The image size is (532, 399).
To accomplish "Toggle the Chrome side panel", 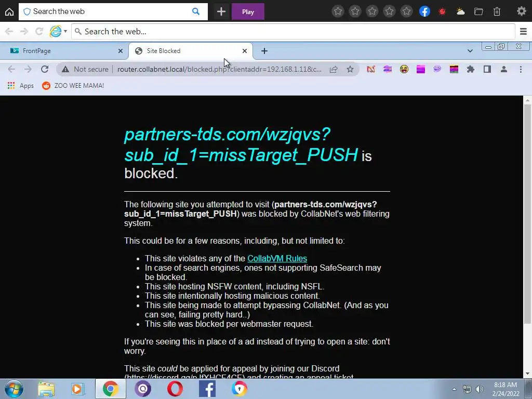I will [487, 69].
